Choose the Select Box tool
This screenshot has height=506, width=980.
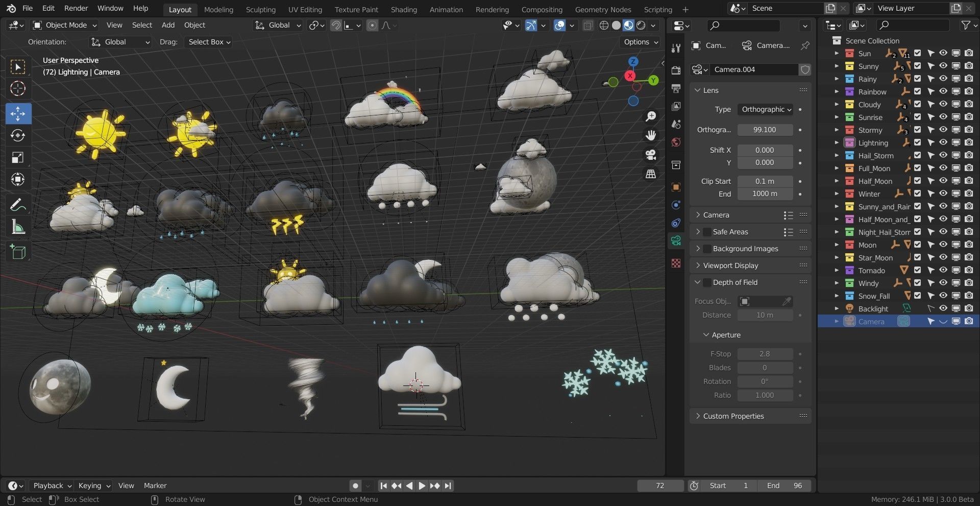pos(18,67)
